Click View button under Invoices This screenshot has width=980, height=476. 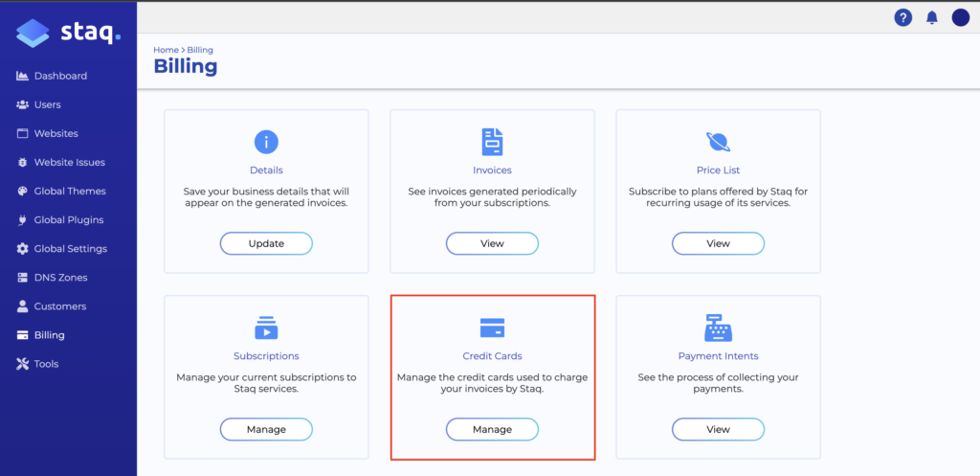pyautogui.click(x=492, y=243)
